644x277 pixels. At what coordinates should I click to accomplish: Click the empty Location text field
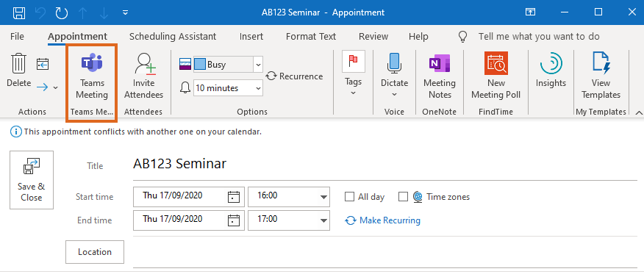[384, 252]
